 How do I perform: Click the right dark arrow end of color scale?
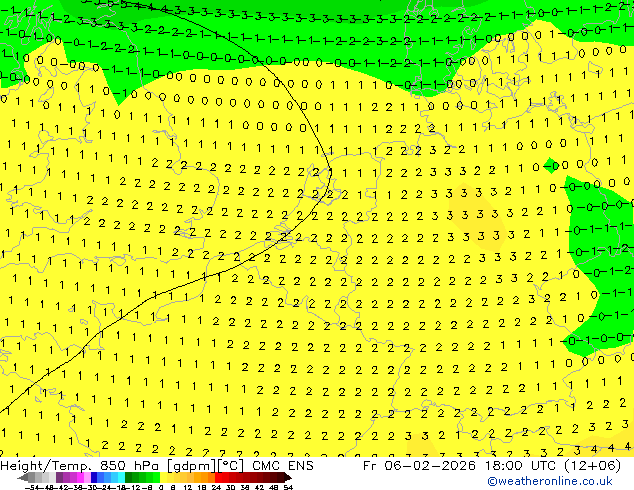point(288,477)
